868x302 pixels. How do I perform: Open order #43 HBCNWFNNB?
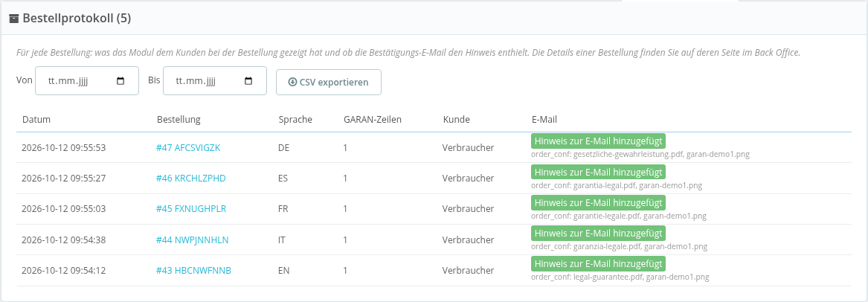coord(193,271)
